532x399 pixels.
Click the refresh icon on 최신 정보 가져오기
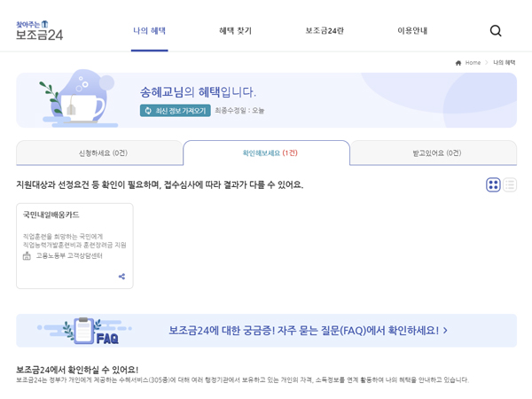pos(148,111)
